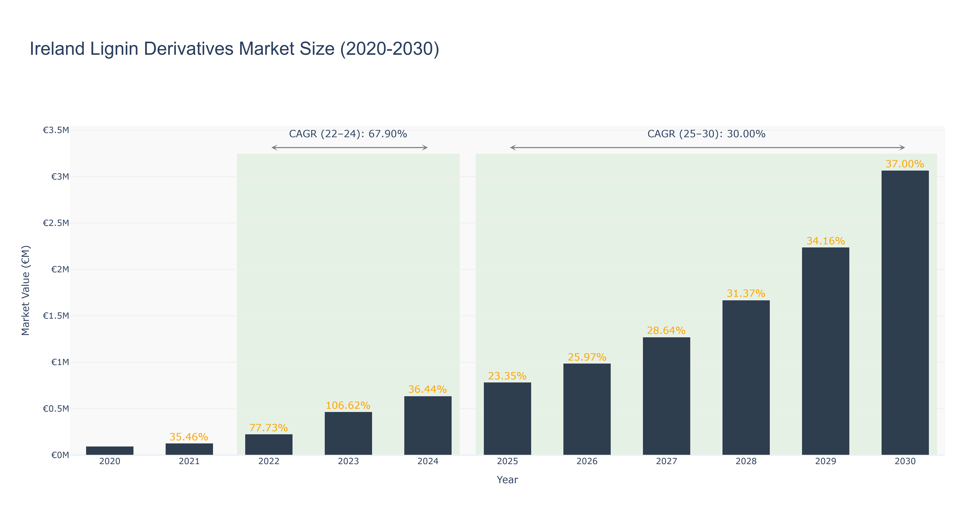Click the 2023 x-axis label

[348, 461]
